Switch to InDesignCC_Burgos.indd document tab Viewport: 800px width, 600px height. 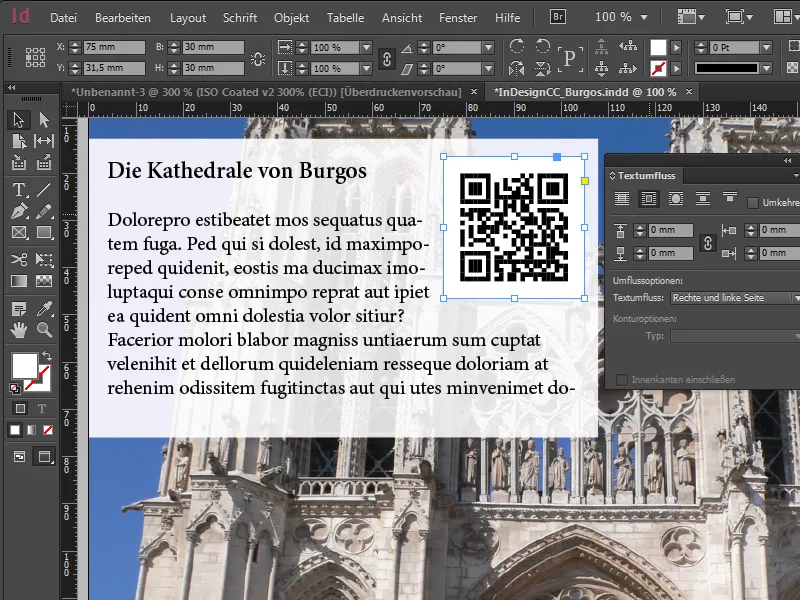[x=585, y=92]
